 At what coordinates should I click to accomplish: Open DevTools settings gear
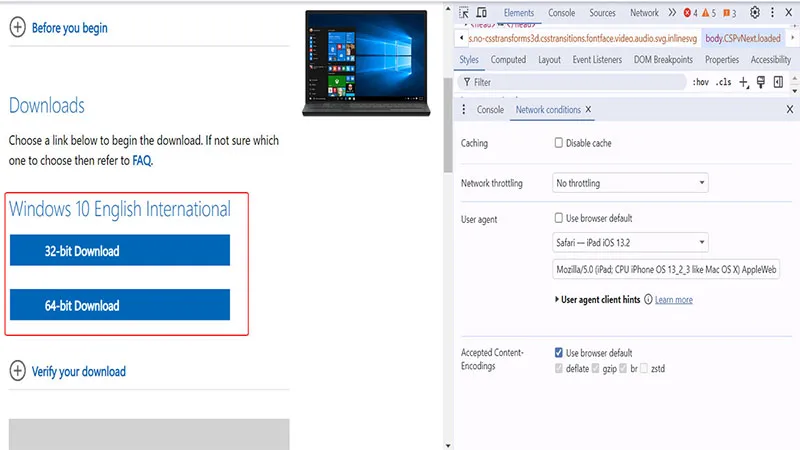point(755,13)
